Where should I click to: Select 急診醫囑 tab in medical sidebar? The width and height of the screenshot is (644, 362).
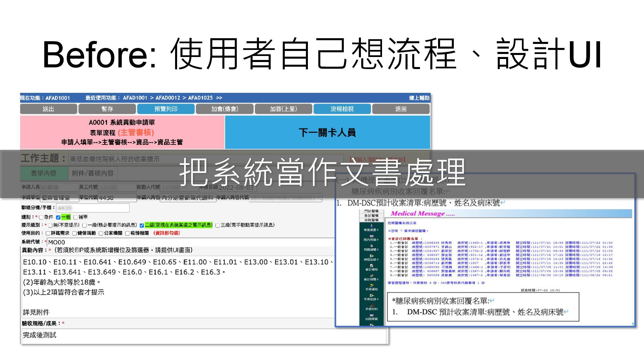371,216
